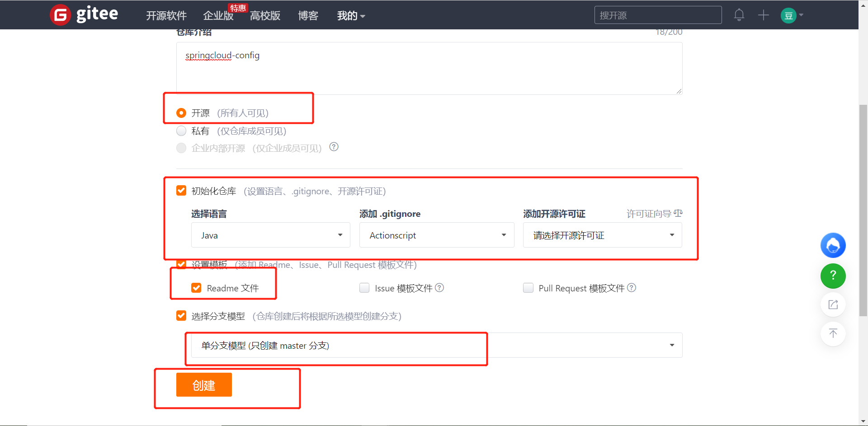Open the 许可证向导 link
This screenshot has width=868, height=426.
pos(654,213)
